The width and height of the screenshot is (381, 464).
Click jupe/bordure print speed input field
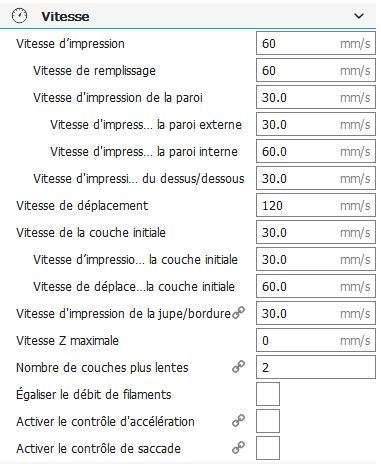(316, 313)
